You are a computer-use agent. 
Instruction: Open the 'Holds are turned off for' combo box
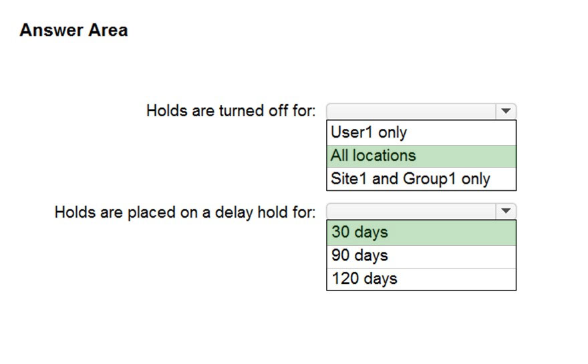[422, 112]
